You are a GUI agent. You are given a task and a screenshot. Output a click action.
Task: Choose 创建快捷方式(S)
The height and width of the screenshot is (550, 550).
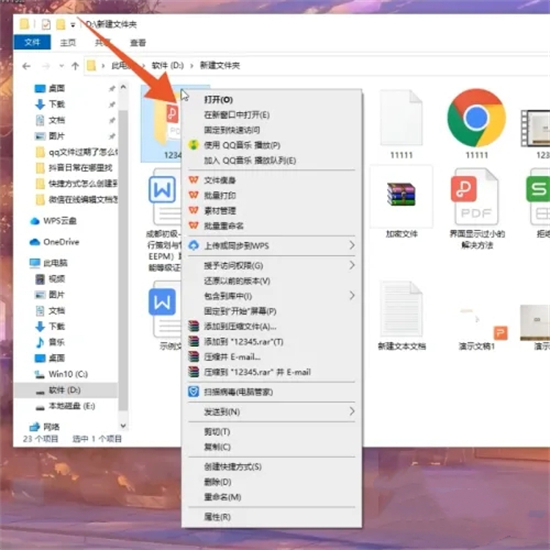pos(271,467)
